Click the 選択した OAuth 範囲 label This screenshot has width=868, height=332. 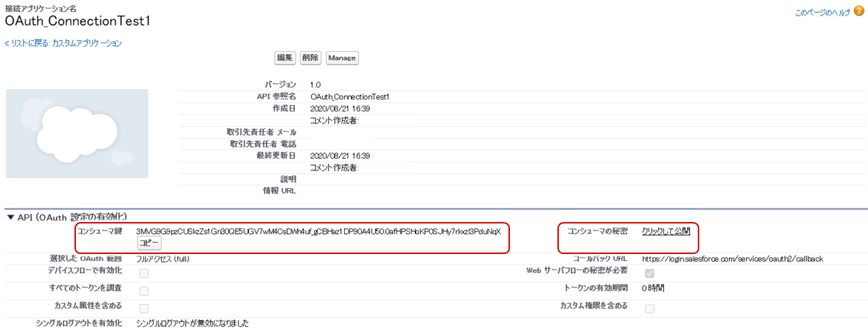(85, 259)
